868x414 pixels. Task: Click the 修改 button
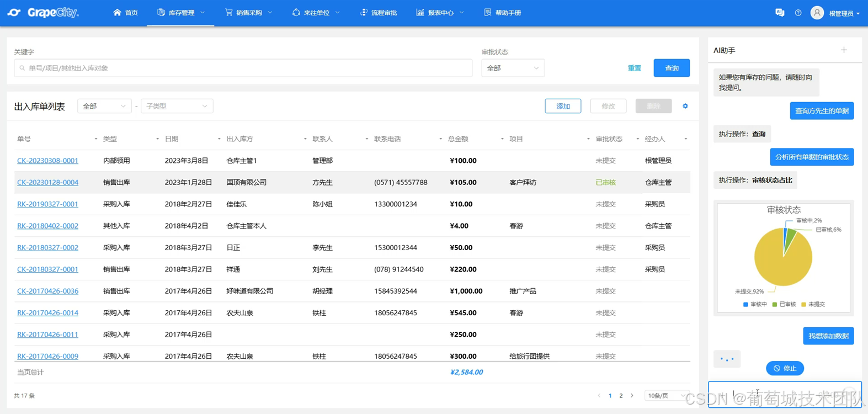point(608,106)
